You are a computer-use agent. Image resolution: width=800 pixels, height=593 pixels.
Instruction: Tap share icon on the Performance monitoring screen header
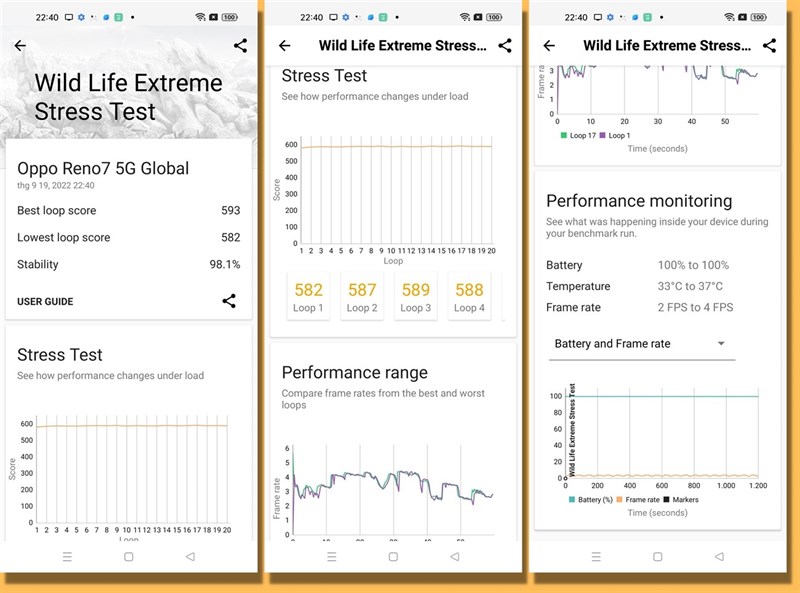pos(769,46)
